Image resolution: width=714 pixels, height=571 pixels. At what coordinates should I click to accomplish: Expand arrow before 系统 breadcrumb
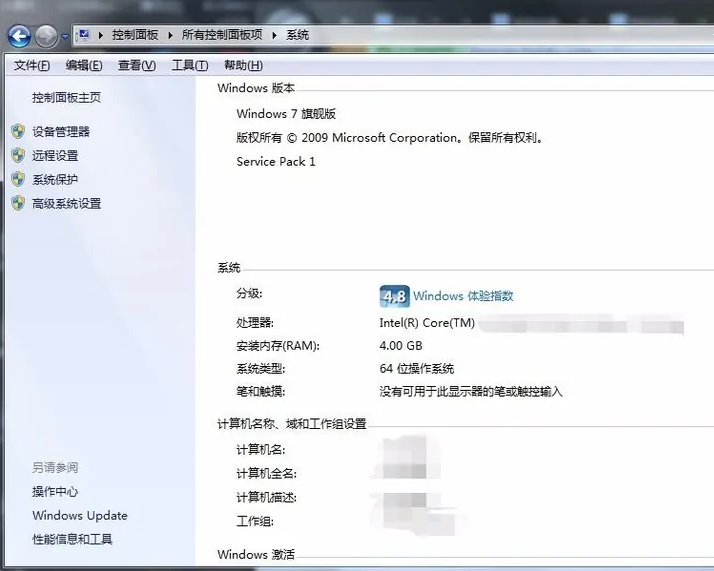click(275, 35)
